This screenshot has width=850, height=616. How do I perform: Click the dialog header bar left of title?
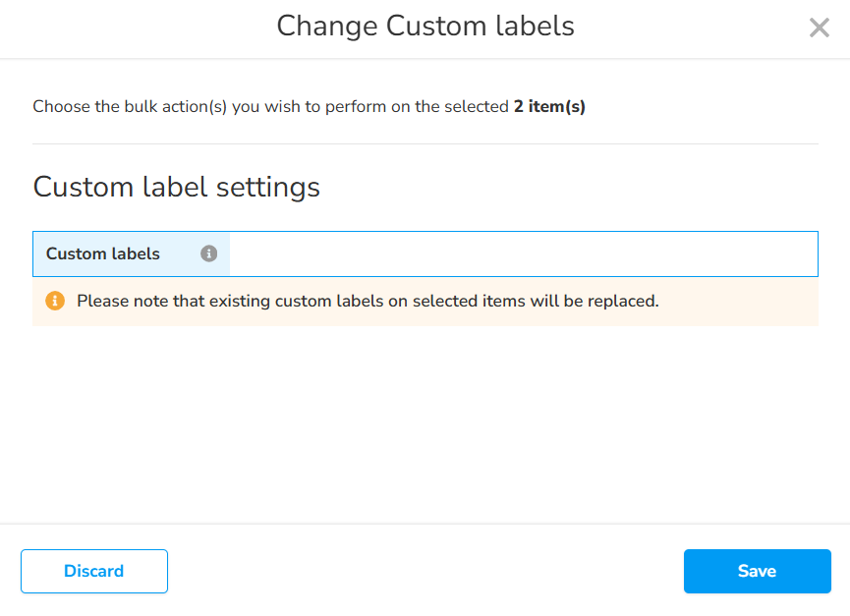point(128,28)
